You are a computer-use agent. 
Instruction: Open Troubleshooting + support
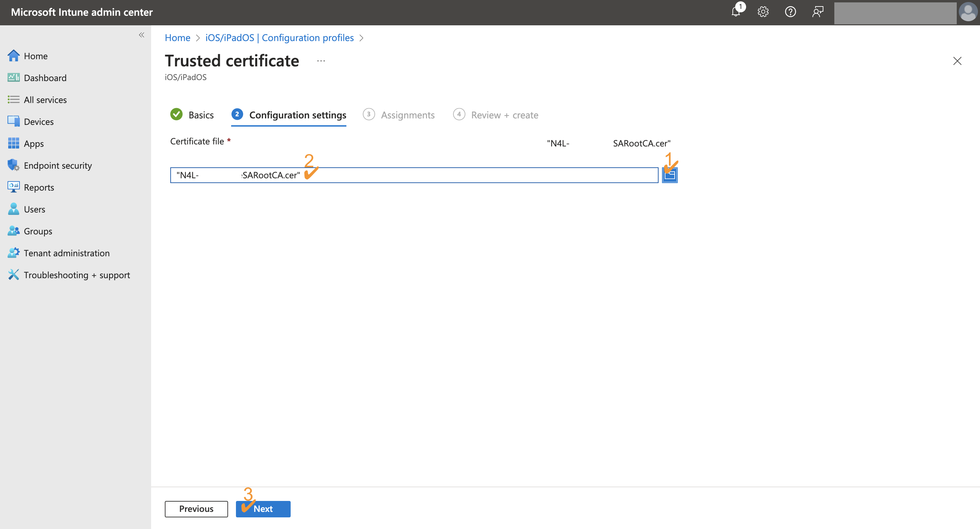[x=77, y=275]
